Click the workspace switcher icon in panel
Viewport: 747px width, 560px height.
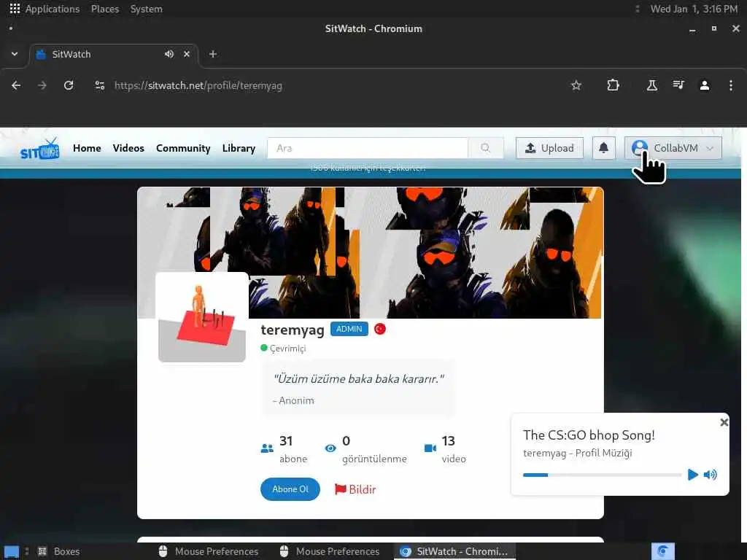pyautogui.click(x=662, y=551)
